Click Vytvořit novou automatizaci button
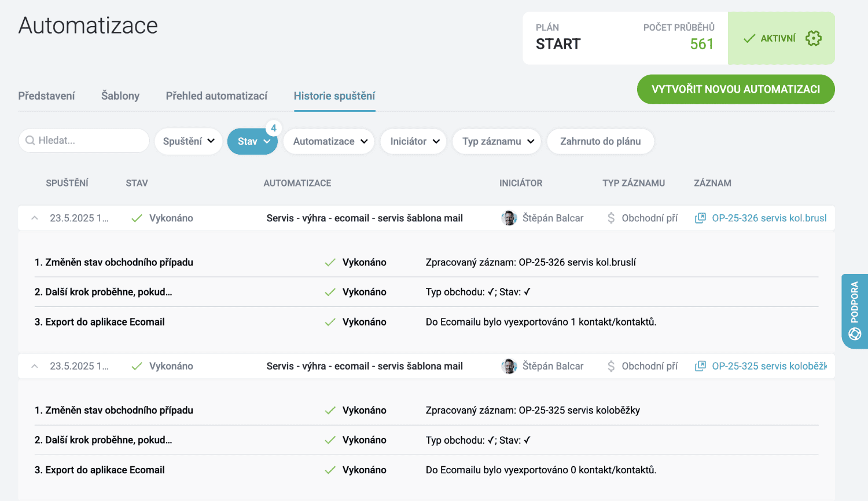 point(735,89)
